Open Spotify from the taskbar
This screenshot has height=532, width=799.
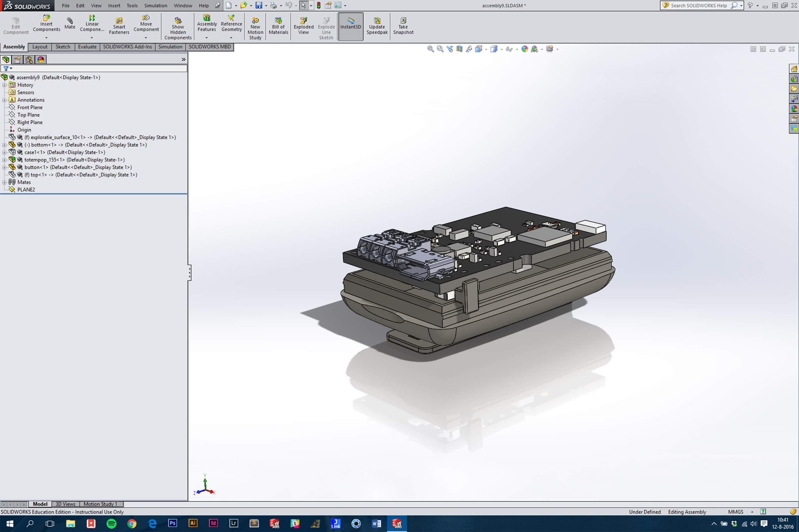(111, 523)
